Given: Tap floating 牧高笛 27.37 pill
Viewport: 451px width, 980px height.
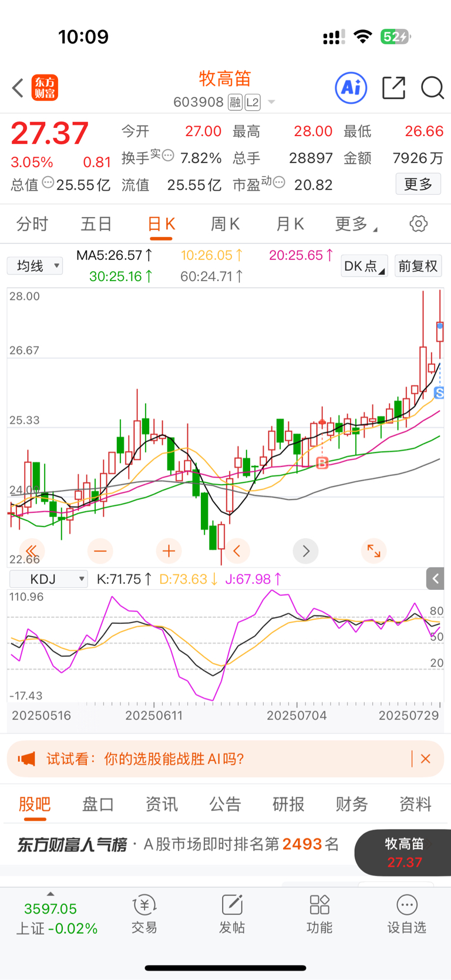Looking at the screenshot, I should tap(404, 853).
